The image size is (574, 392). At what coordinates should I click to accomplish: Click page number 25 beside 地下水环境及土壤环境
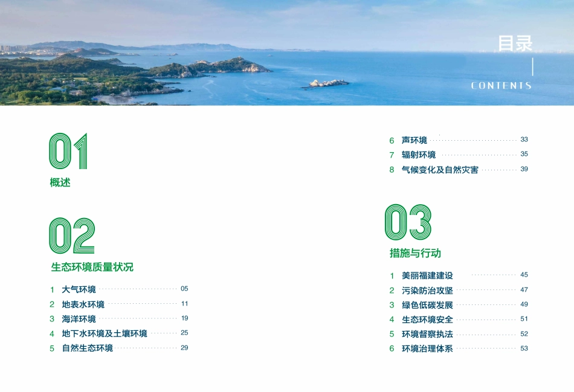point(184,333)
